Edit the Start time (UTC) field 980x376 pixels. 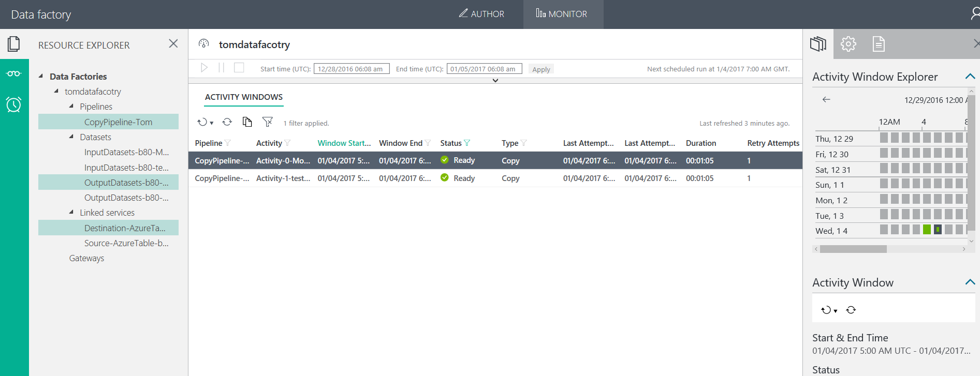[x=352, y=69]
